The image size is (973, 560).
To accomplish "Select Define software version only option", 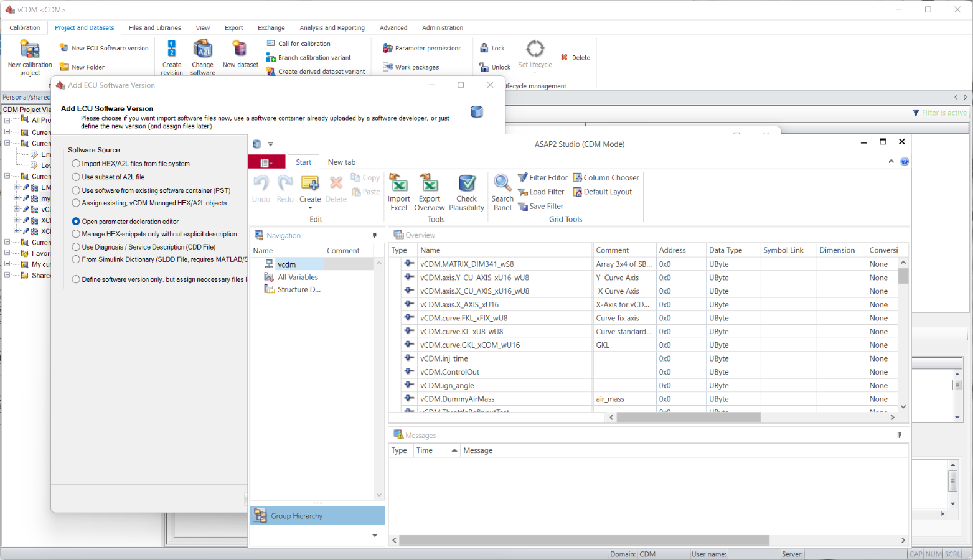I will (76, 279).
